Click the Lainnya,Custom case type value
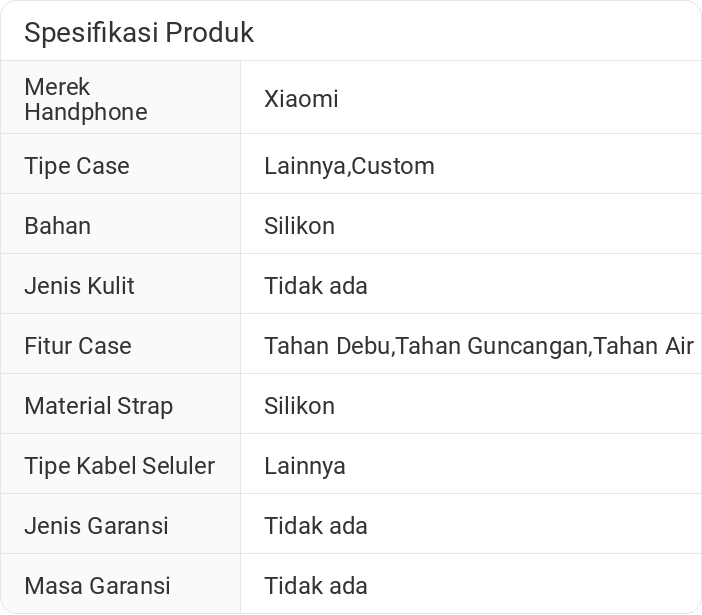 349,166
